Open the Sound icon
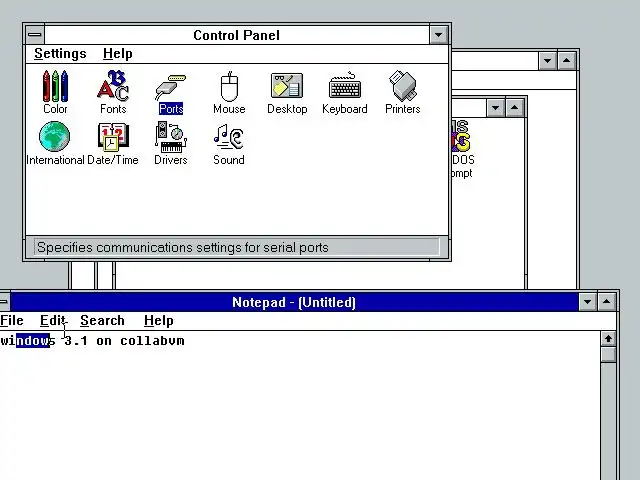The height and width of the screenshot is (480, 640). click(x=229, y=144)
